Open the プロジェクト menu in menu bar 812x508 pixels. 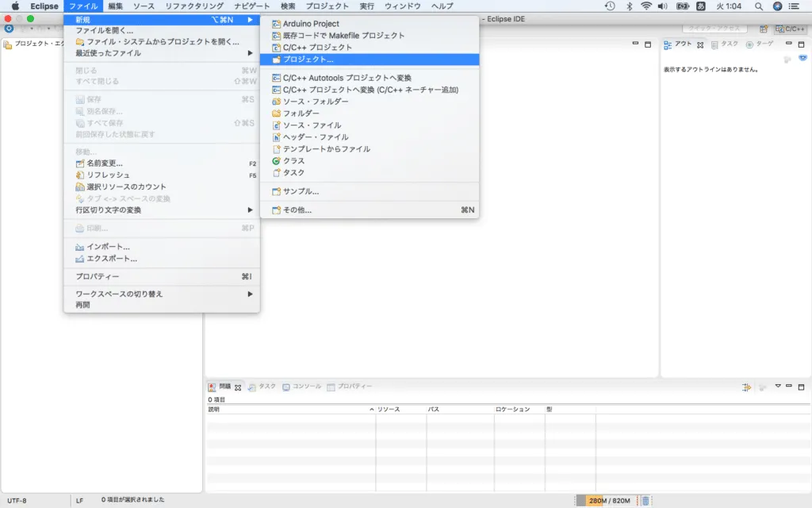click(327, 6)
